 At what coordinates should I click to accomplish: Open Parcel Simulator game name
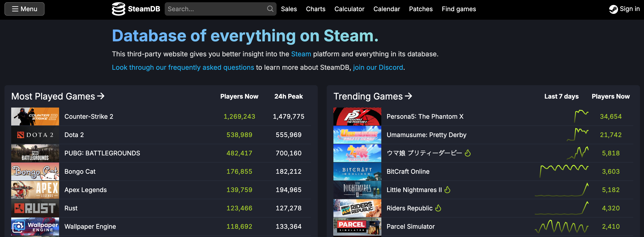pyautogui.click(x=411, y=226)
